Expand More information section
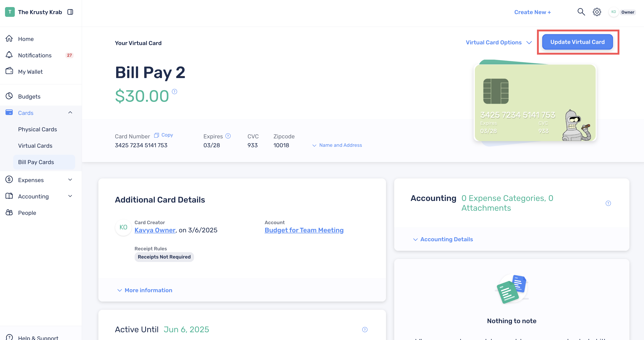This screenshot has width=644, height=340. (145, 290)
